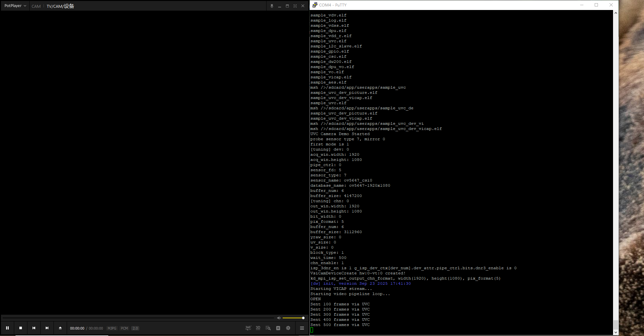The width and height of the screenshot is (644, 336).
Task: Open PuTTY system menu icon
Action: point(315,5)
